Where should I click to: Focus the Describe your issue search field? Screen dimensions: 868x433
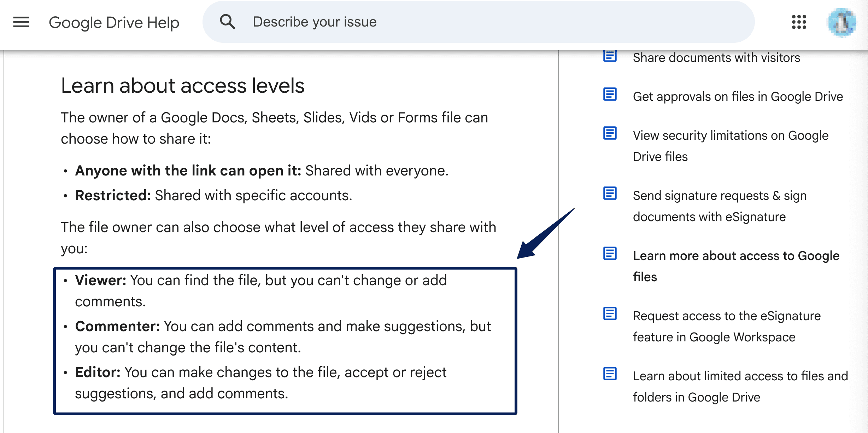[x=479, y=22]
